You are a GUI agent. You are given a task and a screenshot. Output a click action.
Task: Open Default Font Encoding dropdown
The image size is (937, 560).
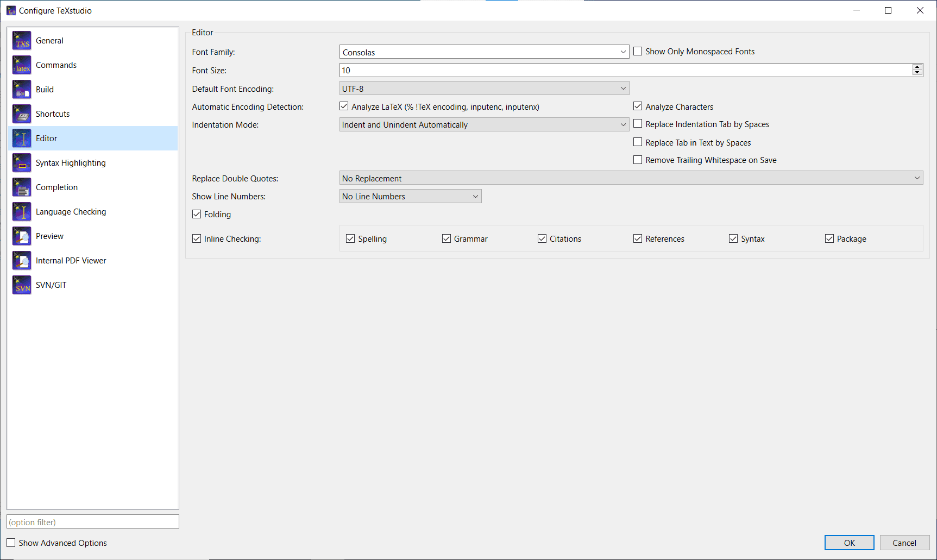pos(484,89)
